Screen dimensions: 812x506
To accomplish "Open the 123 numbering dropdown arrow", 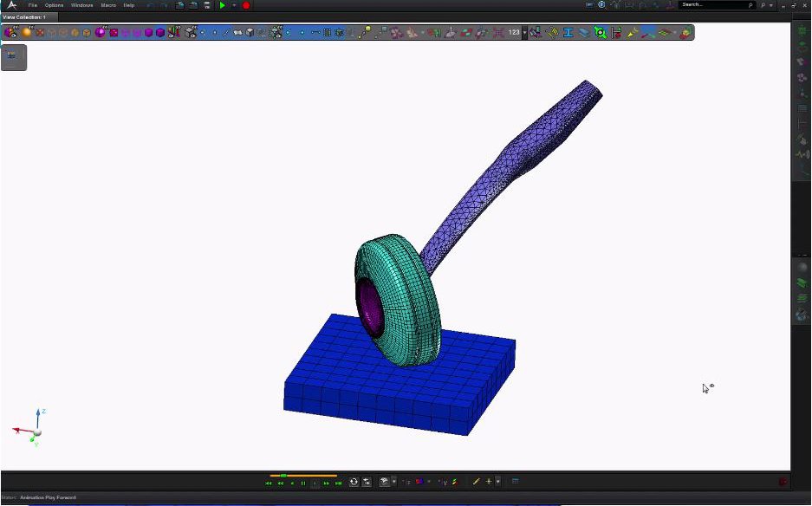I will [524, 32].
